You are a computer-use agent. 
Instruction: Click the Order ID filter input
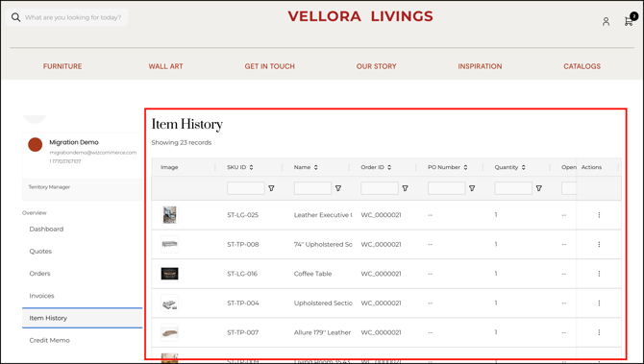pos(380,188)
